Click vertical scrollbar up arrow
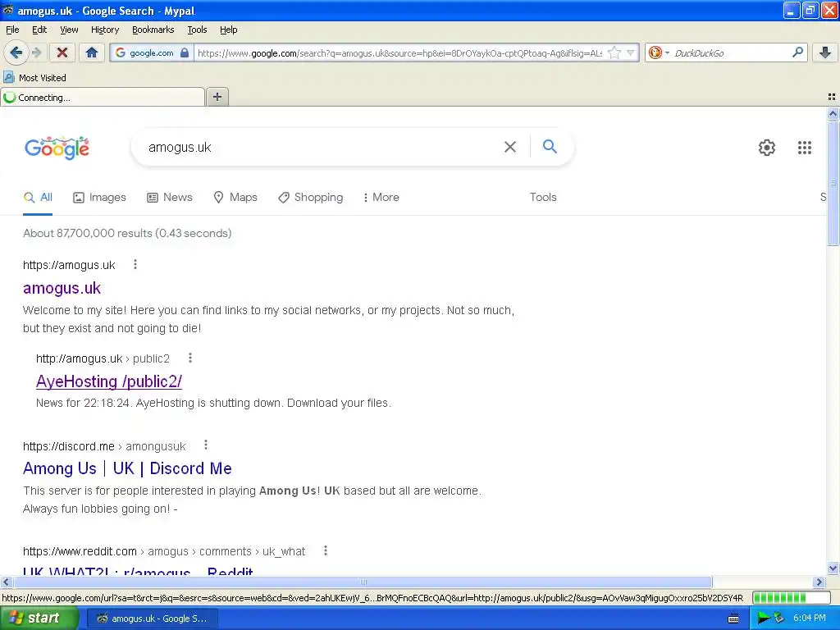Viewport: 840px width, 630px height. [833, 113]
